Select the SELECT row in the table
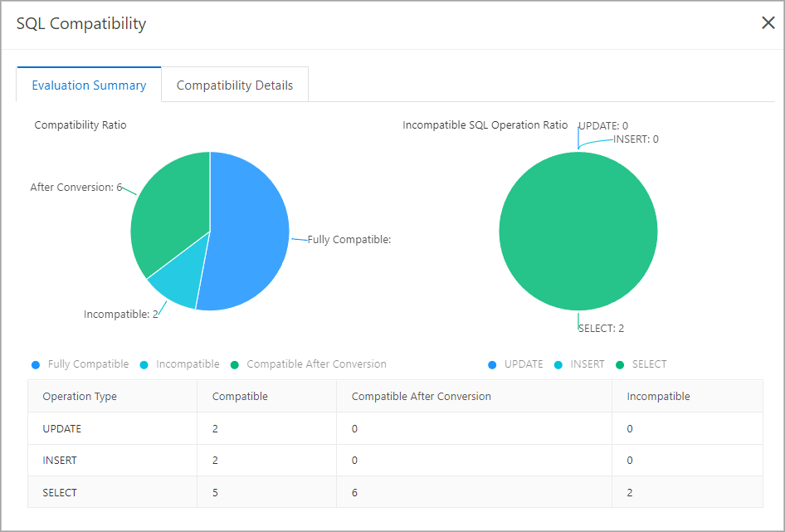 click(x=396, y=492)
